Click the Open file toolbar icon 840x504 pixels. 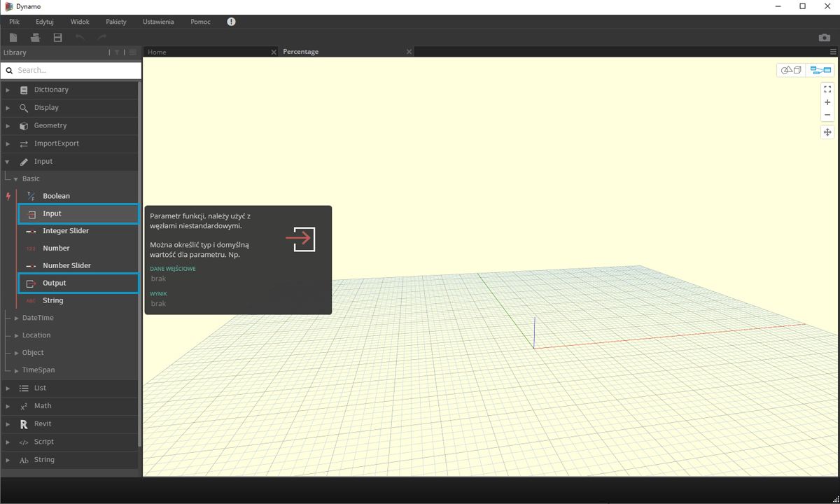pos(35,37)
